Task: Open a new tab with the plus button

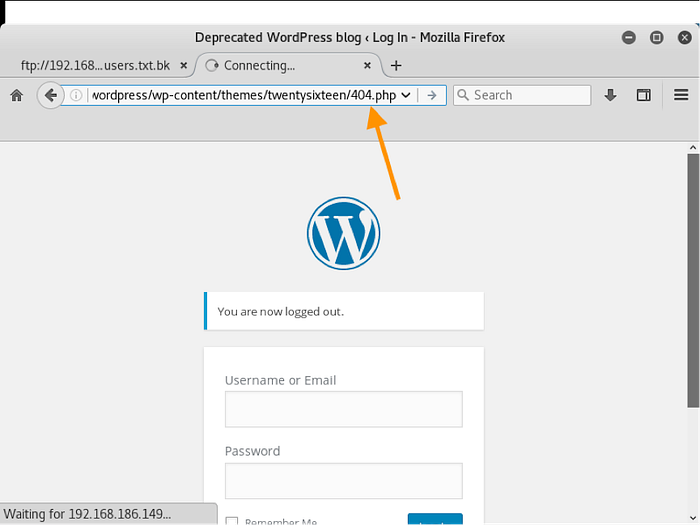Action: coord(396,66)
